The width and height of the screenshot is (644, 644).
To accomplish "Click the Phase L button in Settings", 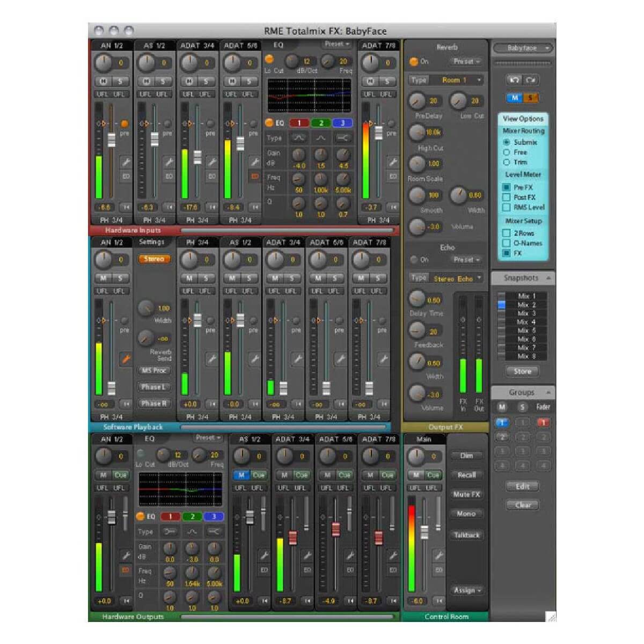I will 153,387.
